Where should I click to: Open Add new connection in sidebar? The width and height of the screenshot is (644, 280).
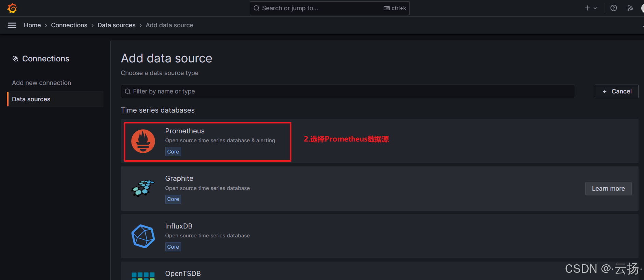(x=42, y=83)
